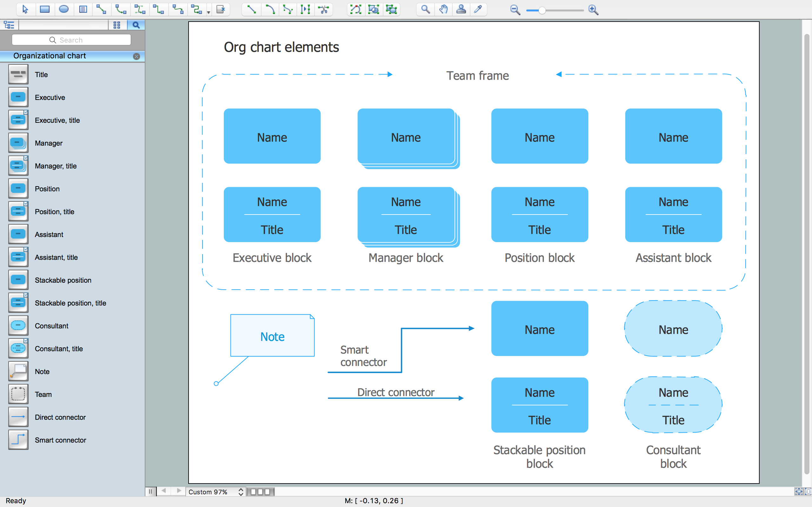Click the zoom out magnifier button
Screen dimensions: 812x507
click(x=513, y=10)
